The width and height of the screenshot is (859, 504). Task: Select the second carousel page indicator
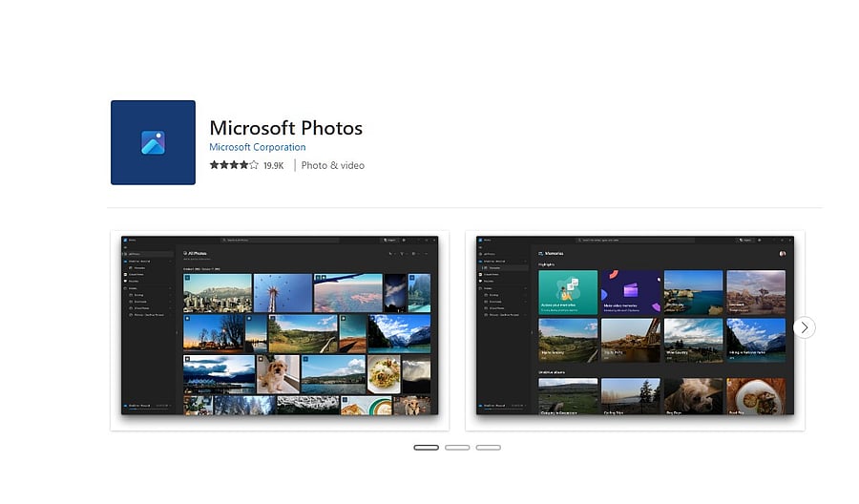point(457,448)
